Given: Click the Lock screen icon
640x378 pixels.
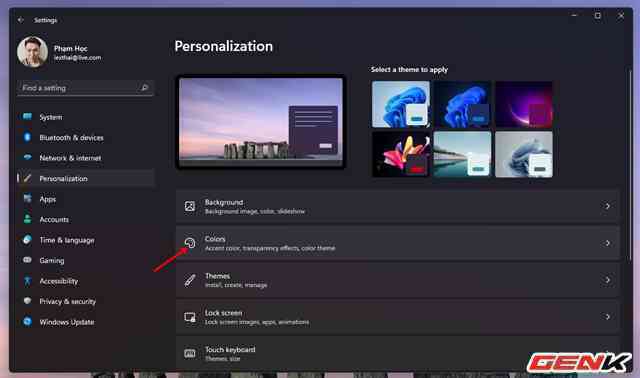Looking at the screenshot, I should click(190, 317).
